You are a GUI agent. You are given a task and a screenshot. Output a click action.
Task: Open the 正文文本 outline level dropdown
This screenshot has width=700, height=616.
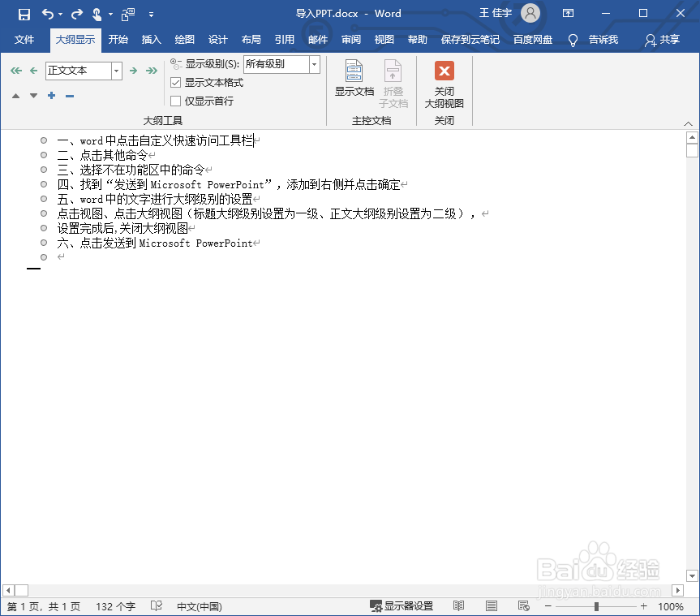coord(117,71)
